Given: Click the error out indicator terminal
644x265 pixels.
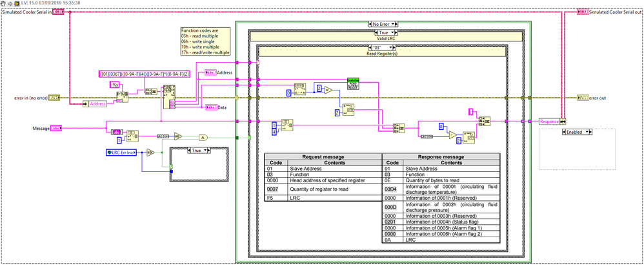Looking at the screenshot, I should pyautogui.click(x=583, y=98).
